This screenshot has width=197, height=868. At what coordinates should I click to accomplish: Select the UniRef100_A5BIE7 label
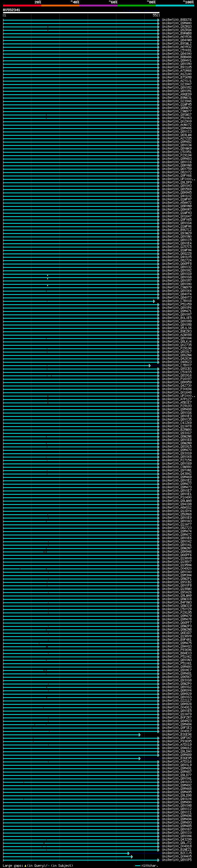pos(177,403)
